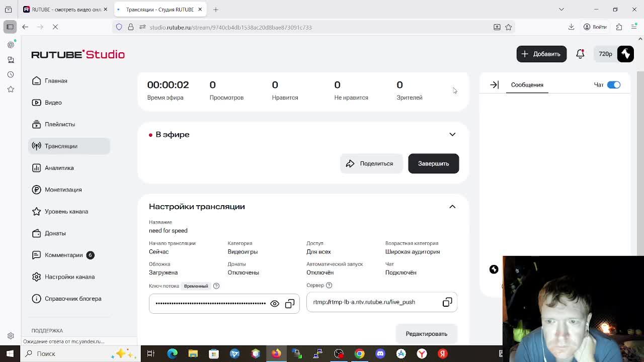The height and width of the screenshot is (362, 644).
Task: Toggle the Чат switch off
Action: point(614,85)
